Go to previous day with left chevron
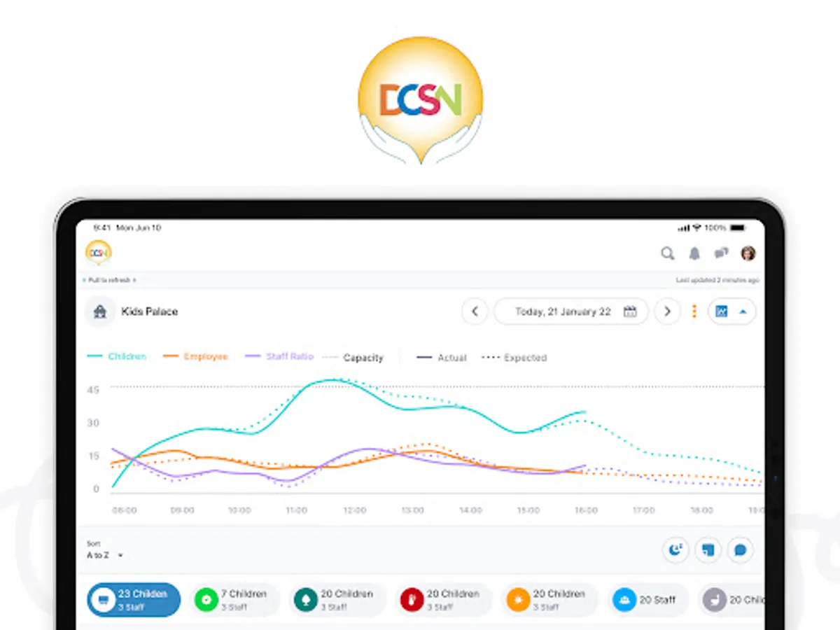This screenshot has width=840, height=630. pyautogui.click(x=475, y=311)
